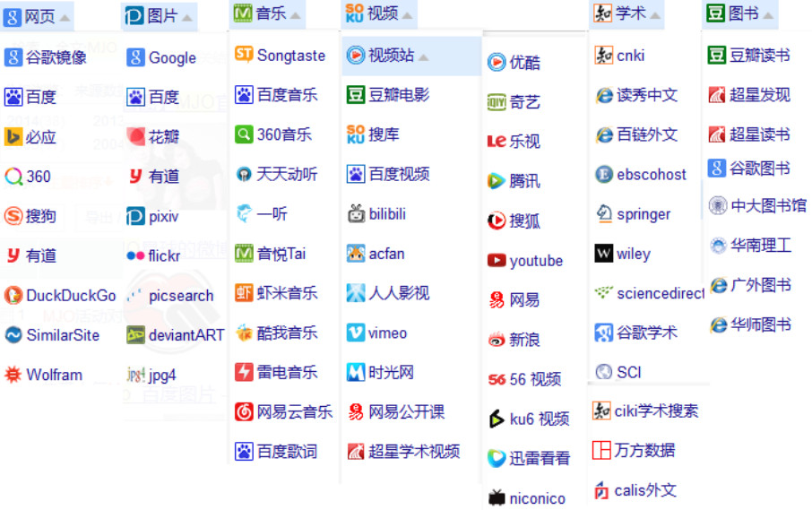Click the YouTube play icon
This screenshot has width=812, height=510.
click(497, 261)
